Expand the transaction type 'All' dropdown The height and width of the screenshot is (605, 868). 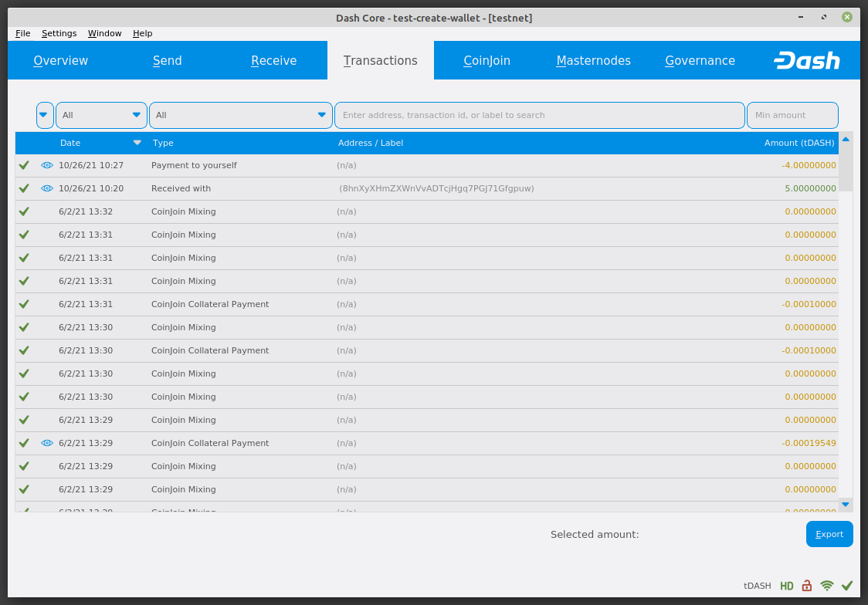[x=240, y=115]
